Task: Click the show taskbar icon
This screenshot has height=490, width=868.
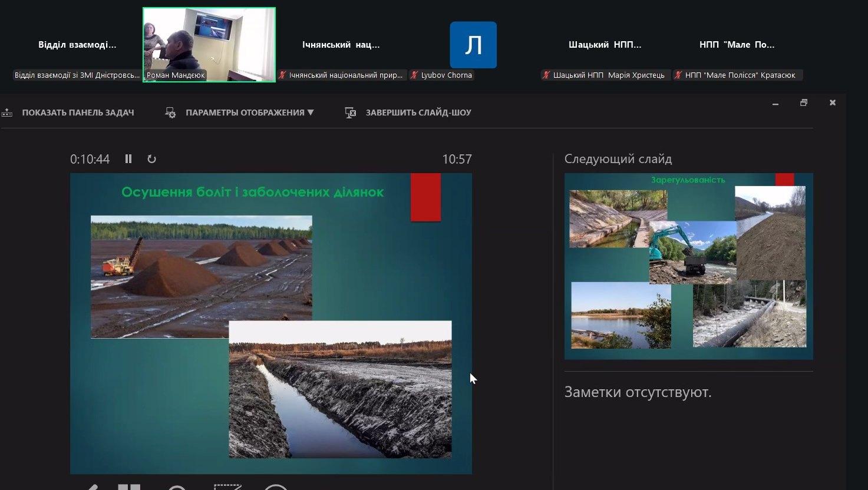Action: click(7, 112)
